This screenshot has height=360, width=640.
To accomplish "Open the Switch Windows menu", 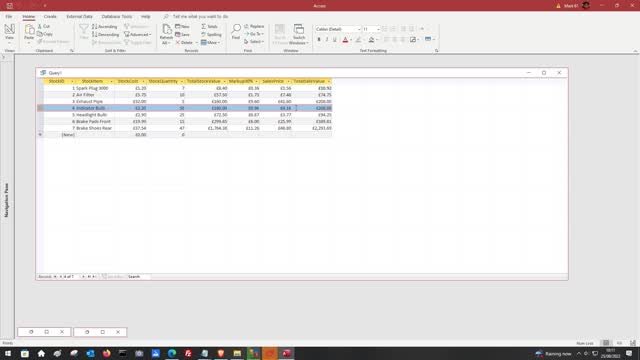I will click(299, 34).
